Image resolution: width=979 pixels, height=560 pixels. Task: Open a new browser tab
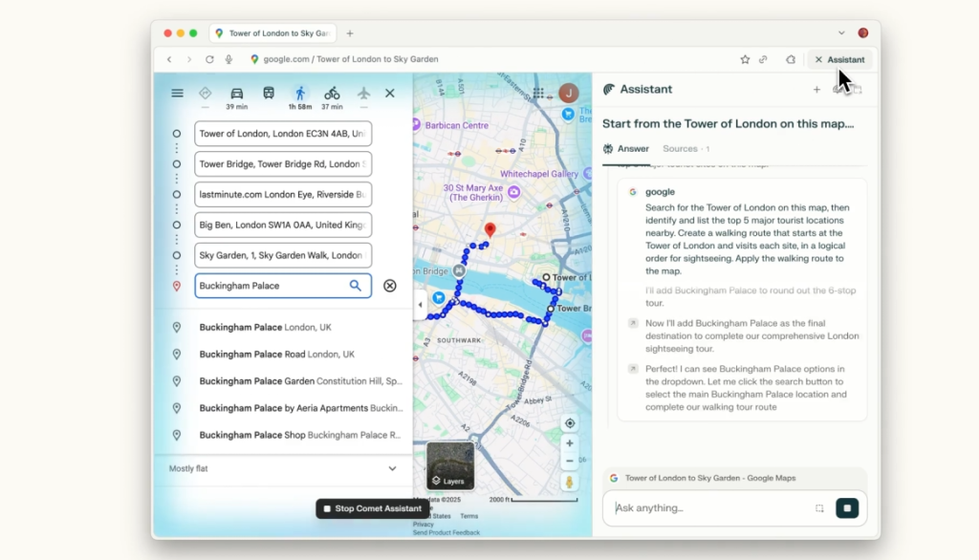coord(350,33)
